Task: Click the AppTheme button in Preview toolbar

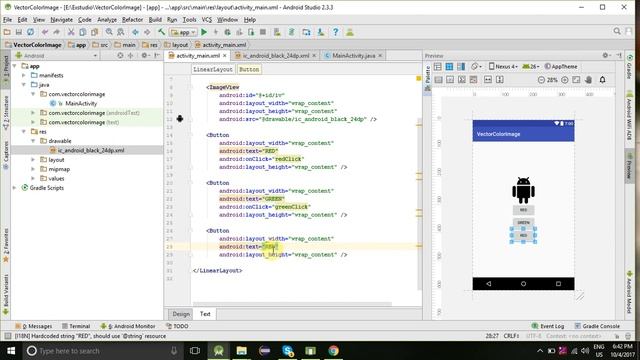Action: pyautogui.click(x=561, y=66)
